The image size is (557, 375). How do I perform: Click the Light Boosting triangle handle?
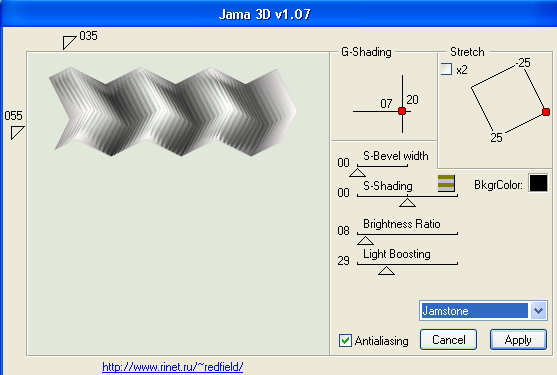coord(386,271)
